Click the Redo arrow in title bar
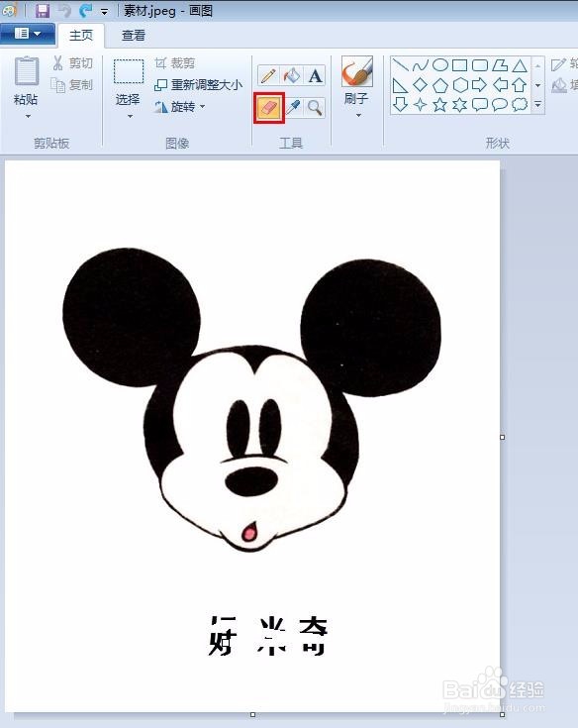Image resolution: width=578 pixels, height=728 pixels. [x=85, y=10]
